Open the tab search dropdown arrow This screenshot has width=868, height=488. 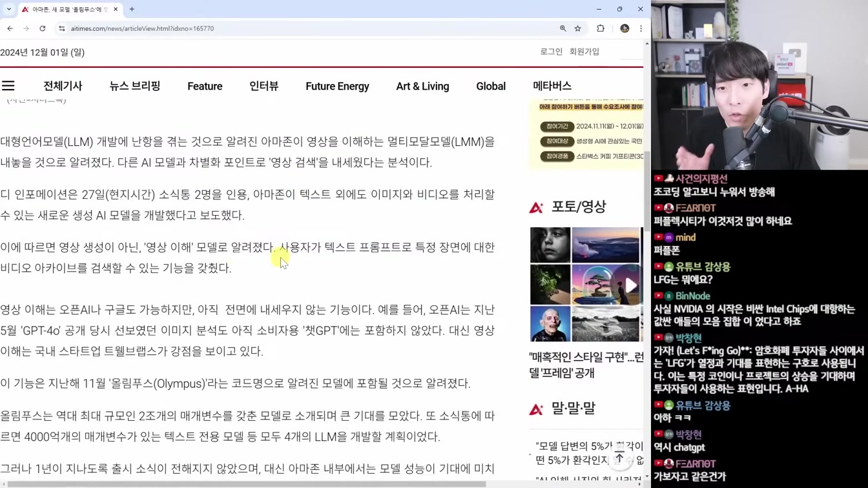(x=9, y=9)
